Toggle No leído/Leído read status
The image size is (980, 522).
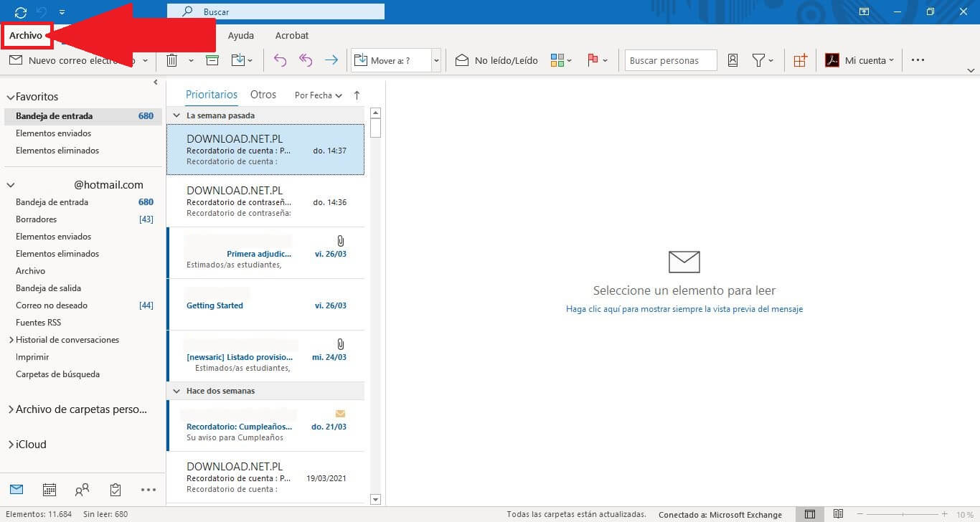click(496, 60)
